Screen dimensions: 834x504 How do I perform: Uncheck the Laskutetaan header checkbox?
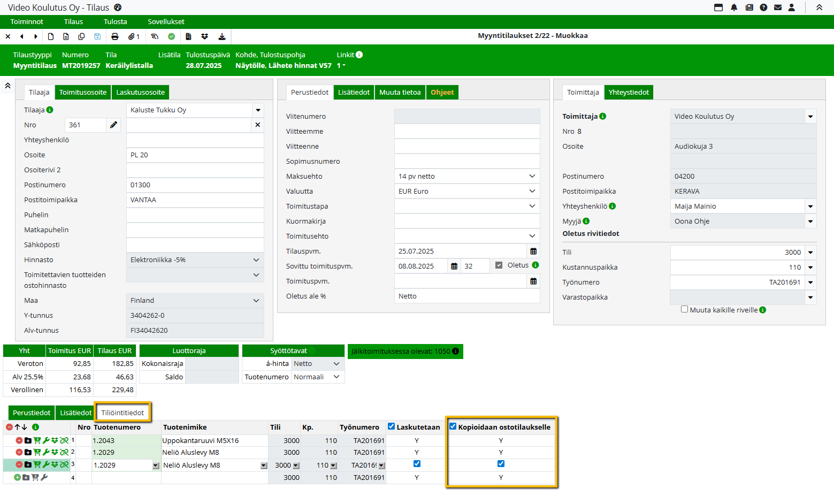tap(392, 426)
